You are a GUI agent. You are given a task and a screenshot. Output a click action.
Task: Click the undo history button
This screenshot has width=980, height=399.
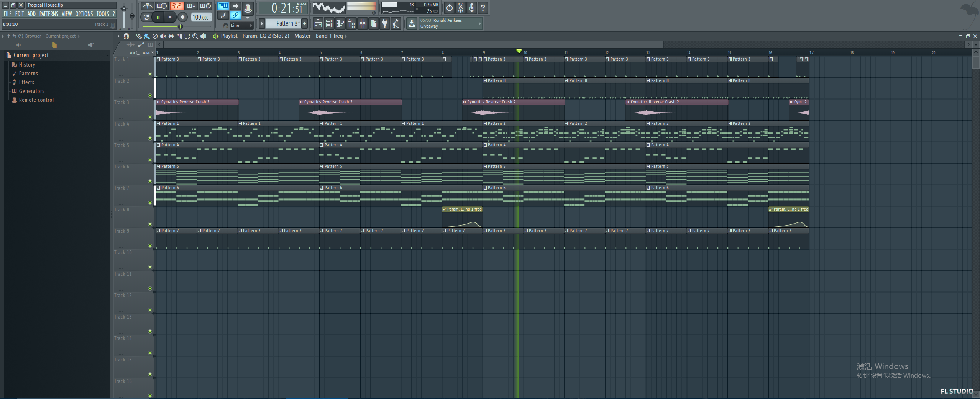pyautogui.click(x=449, y=8)
